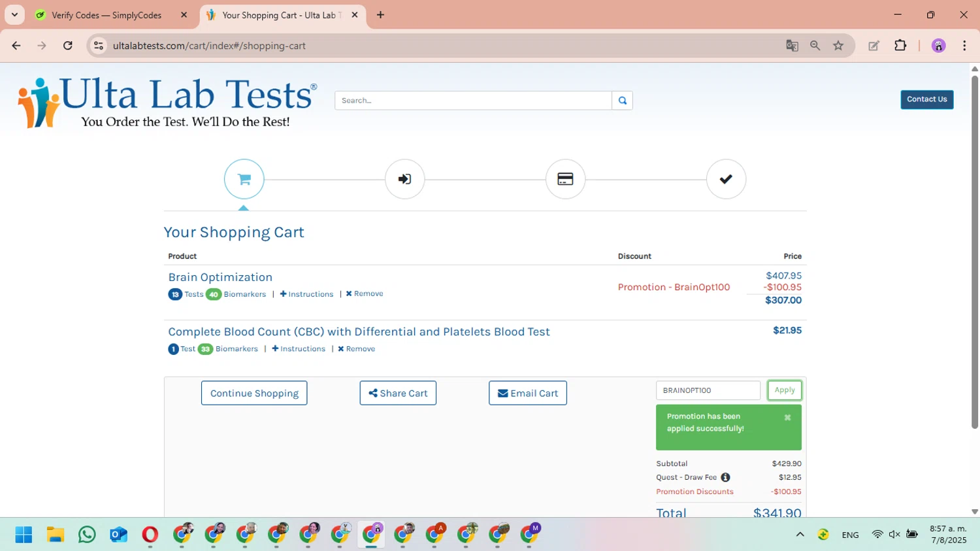
Task: Click the Ulta Lab Tests logo
Action: click(167, 103)
